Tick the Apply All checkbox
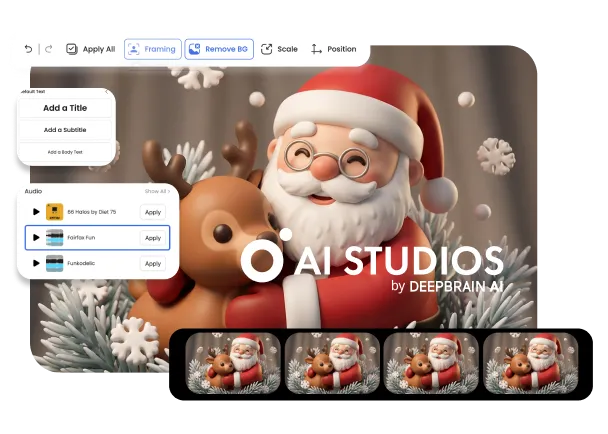Viewport: 608px width, 434px height. [72, 49]
